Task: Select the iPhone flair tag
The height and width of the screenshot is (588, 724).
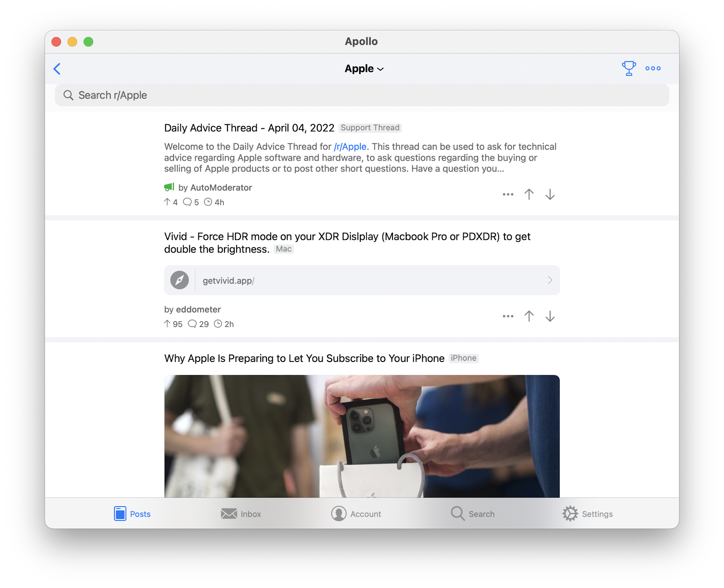Action: (463, 358)
